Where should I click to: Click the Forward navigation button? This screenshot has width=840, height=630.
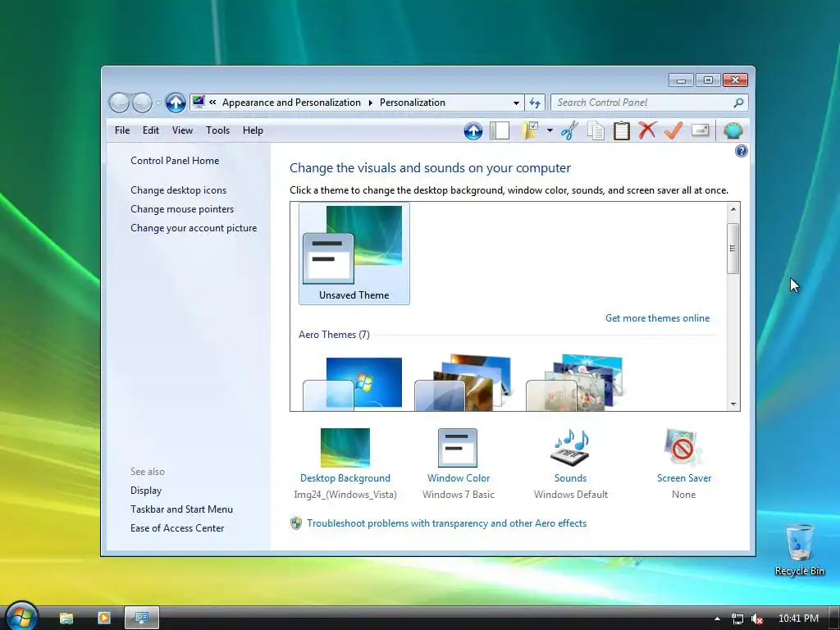pyautogui.click(x=142, y=103)
